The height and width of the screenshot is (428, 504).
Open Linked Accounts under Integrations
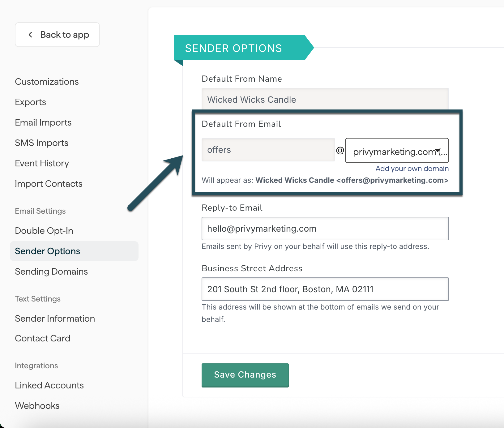click(x=49, y=385)
